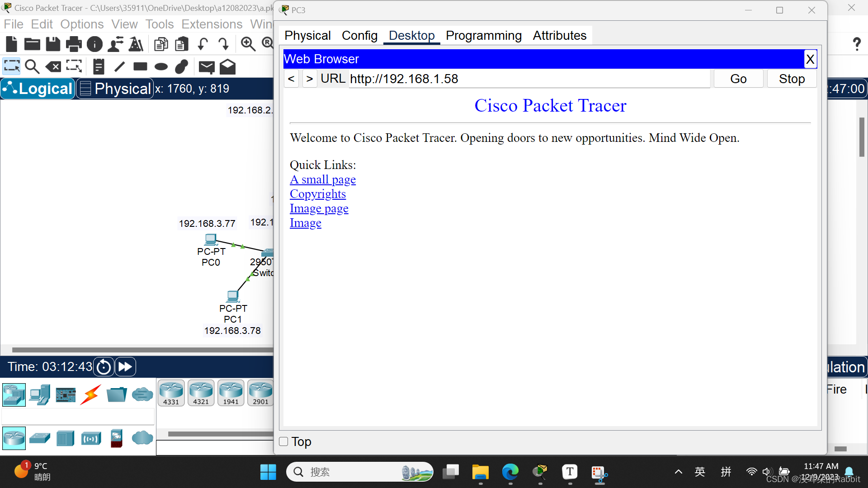Click the Fast Forward Time button
Image resolution: width=868 pixels, height=488 pixels.
click(x=125, y=366)
